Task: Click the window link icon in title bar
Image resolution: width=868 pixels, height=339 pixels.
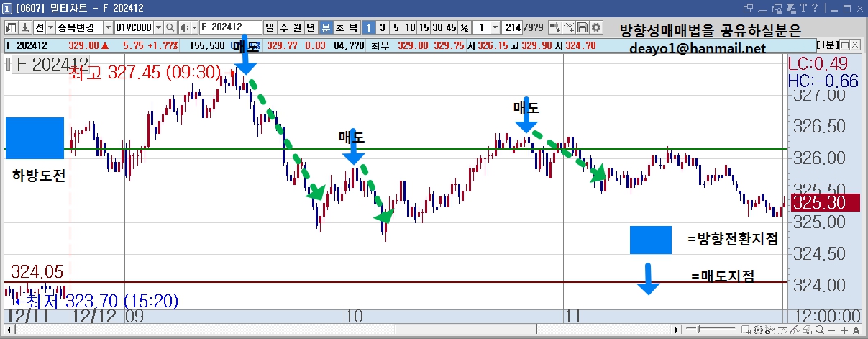Action: point(748,8)
